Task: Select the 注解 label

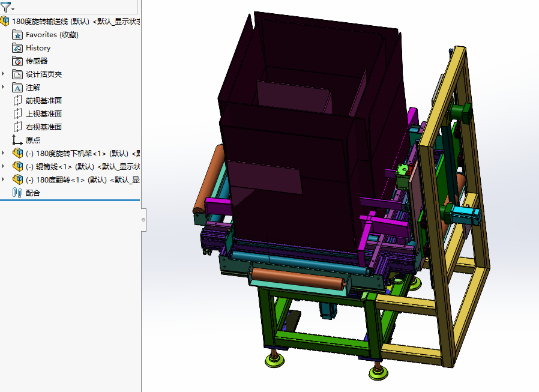Action: pyautogui.click(x=33, y=87)
